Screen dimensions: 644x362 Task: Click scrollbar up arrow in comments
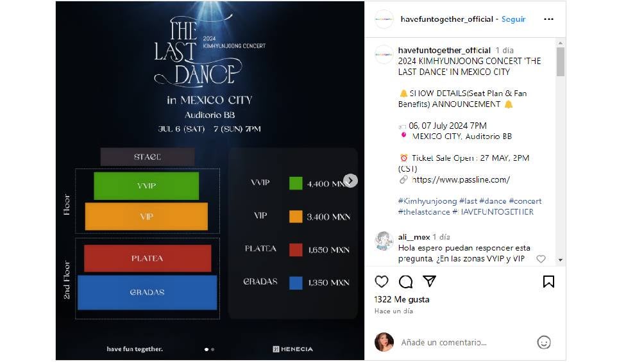(x=561, y=43)
